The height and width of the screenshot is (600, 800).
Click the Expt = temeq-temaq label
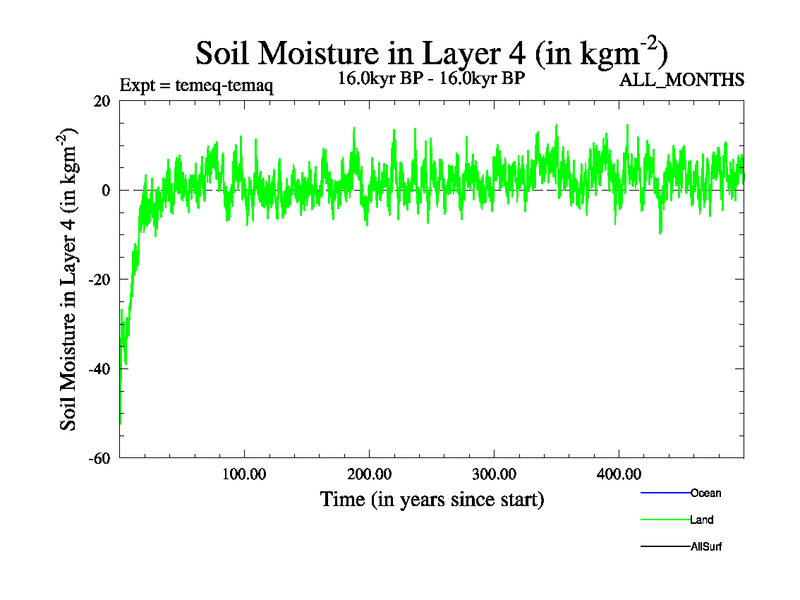click(196, 85)
